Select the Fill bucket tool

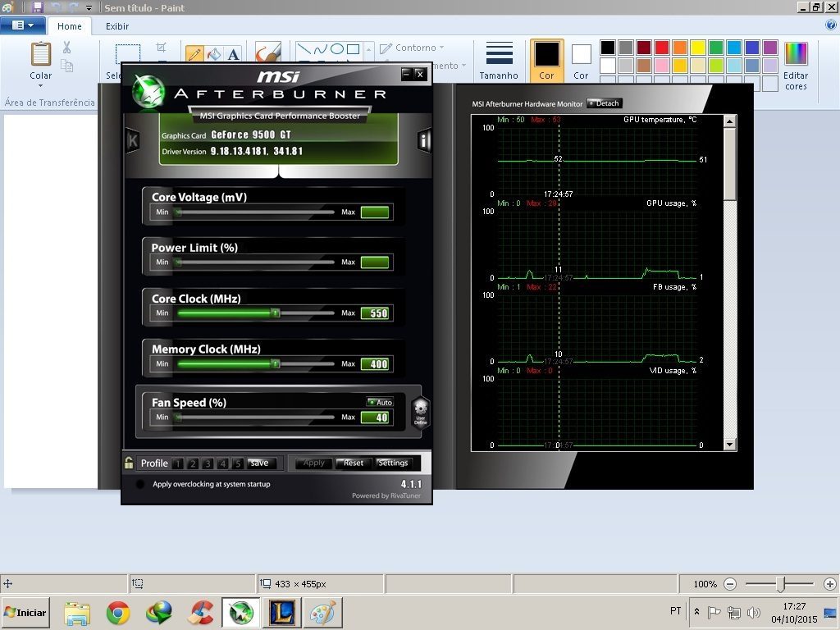pyautogui.click(x=214, y=53)
